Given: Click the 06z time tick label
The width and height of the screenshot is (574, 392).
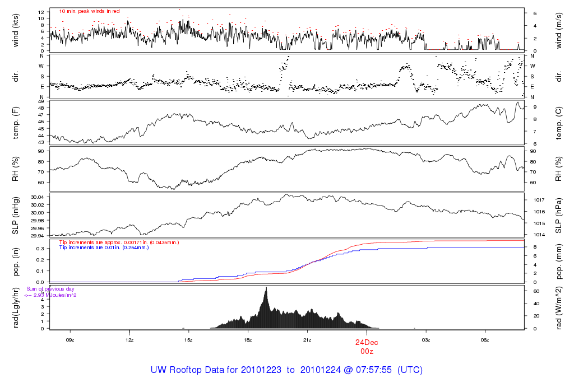Looking at the screenshot, I should click(485, 339).
